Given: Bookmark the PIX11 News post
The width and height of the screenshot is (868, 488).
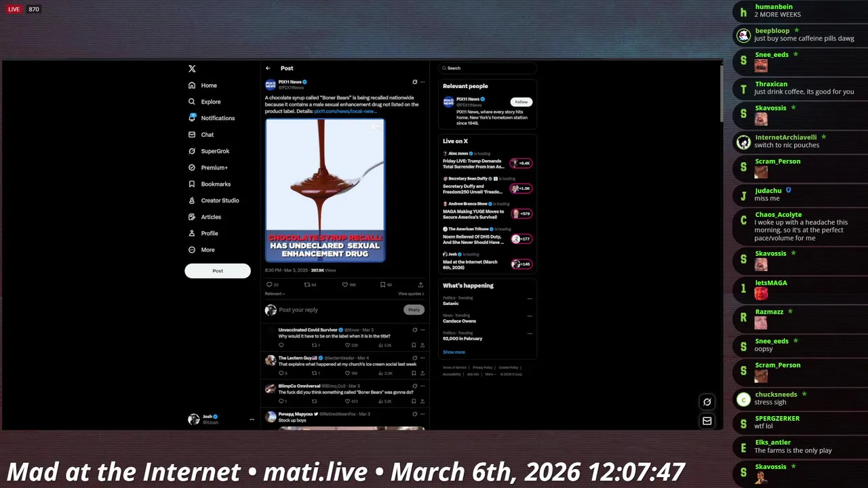Looking at the screenshot, I should (x=382, y=285).
